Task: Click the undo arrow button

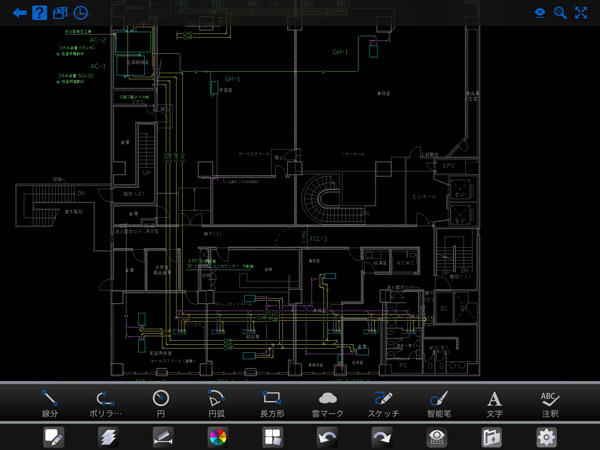Action: pyautogui.click(x=327, y=437)
